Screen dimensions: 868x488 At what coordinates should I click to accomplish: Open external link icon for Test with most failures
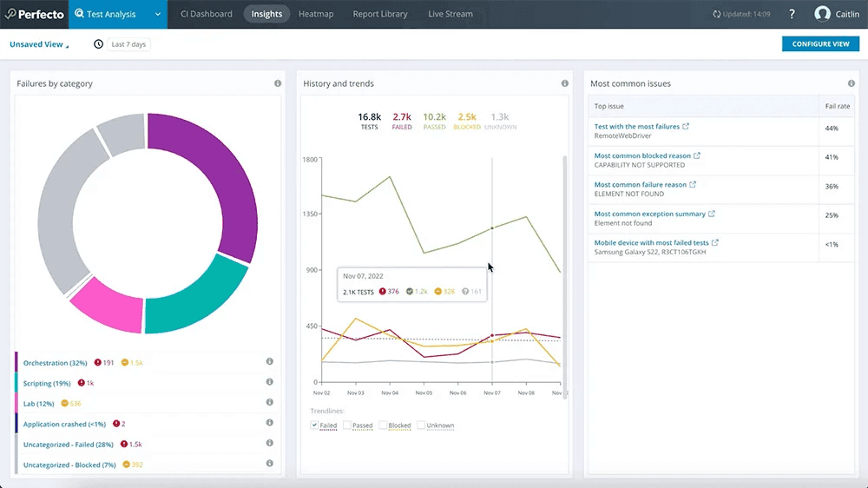(686, 127)
